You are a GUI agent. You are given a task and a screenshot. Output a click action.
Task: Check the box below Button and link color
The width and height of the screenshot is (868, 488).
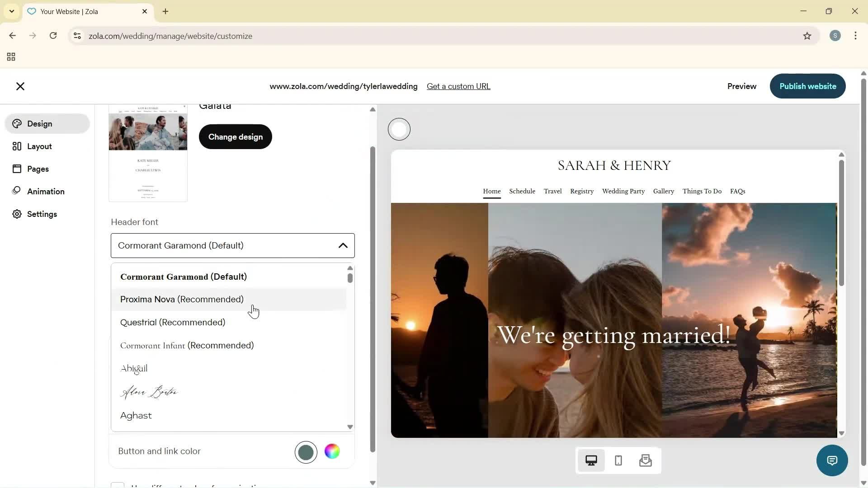(118, 486)
